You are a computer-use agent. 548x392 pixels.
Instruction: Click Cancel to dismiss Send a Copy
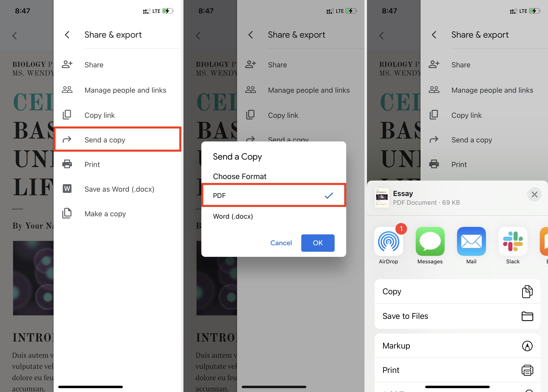tap(281, 242)
